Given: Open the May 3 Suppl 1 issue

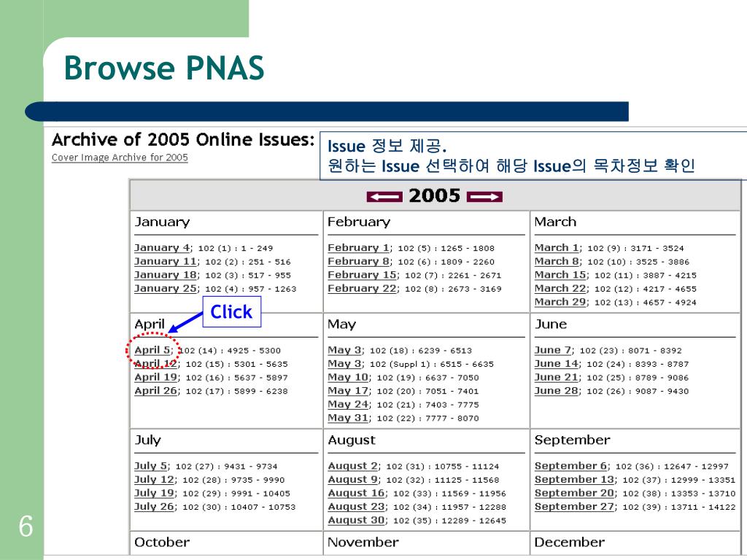Looking at the screenshot, I should [345, 364].
